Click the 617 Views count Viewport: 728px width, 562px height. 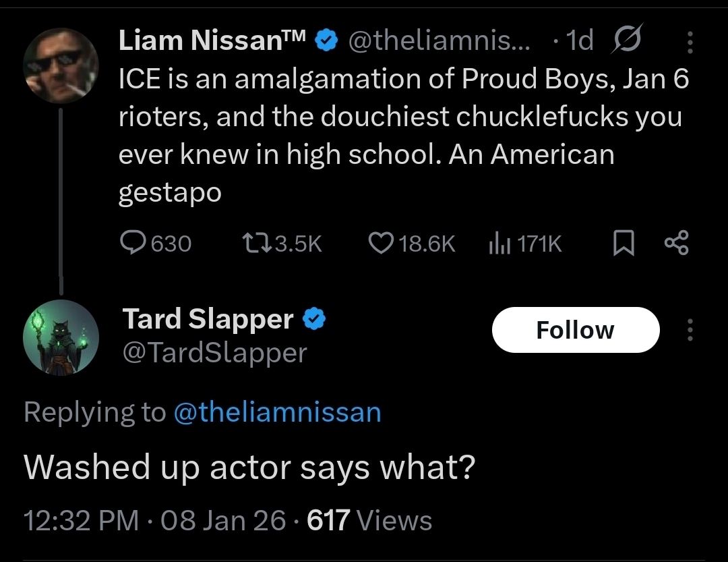coord(369,520)
